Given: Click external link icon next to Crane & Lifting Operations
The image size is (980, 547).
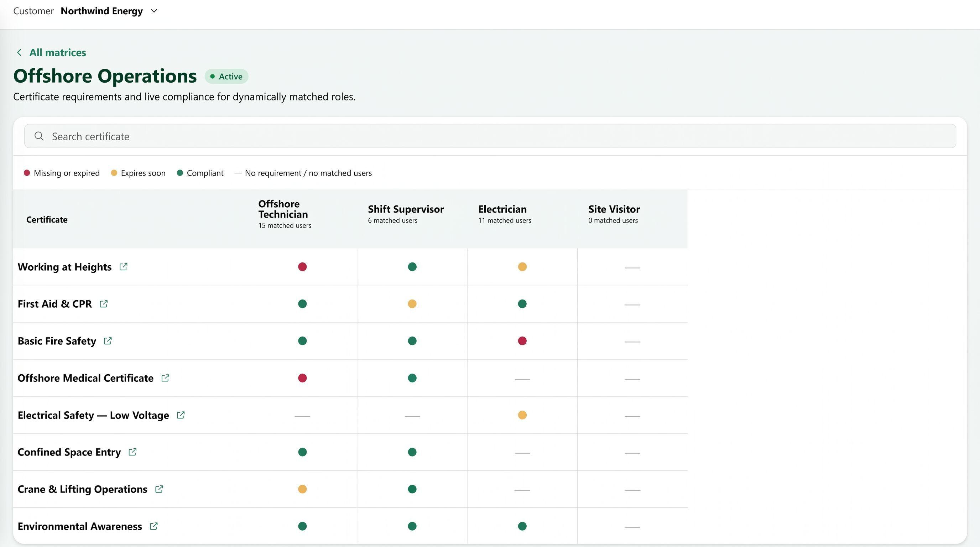Looking at the screenshot, I should tap(159, 489).
